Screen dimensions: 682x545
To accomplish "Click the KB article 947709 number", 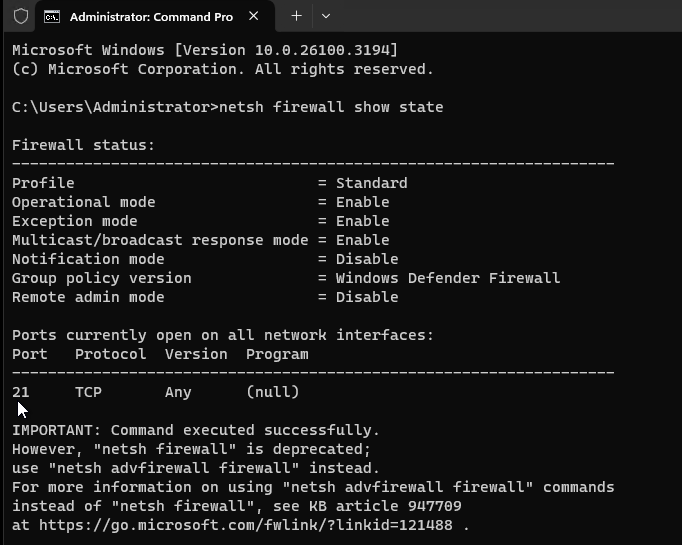I will click(435, 506).
